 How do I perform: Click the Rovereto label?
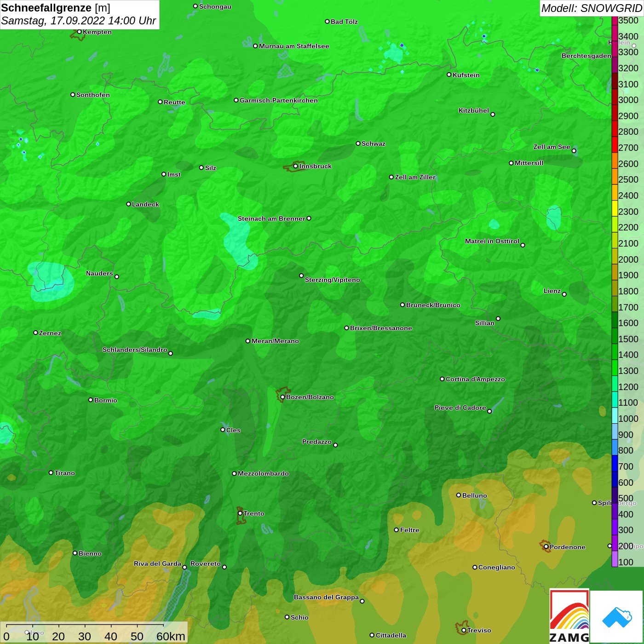point(206,563)
